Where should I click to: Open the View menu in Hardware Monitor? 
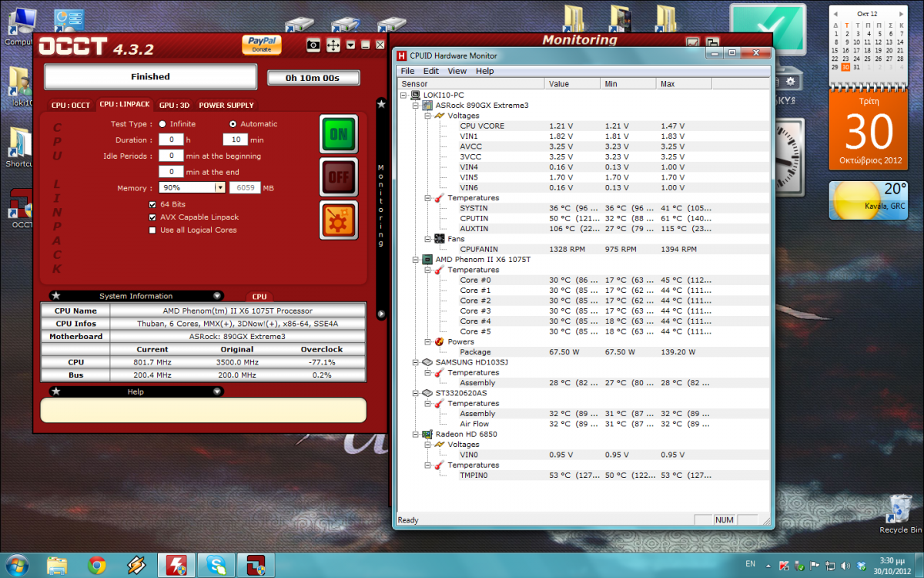click(x=457, y=71)
